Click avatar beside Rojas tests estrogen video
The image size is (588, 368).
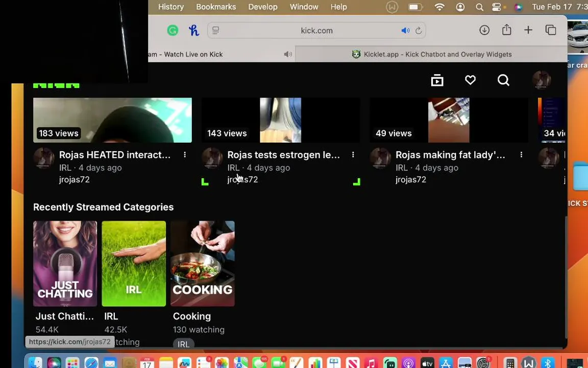[x=212, y=158]
